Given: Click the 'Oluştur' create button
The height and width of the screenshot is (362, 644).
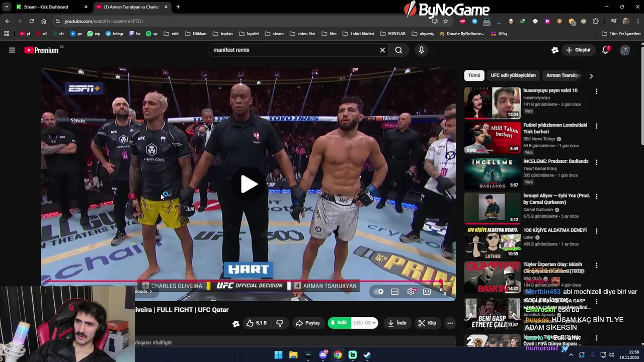Looking at the screenshot, I should (578, 50).
